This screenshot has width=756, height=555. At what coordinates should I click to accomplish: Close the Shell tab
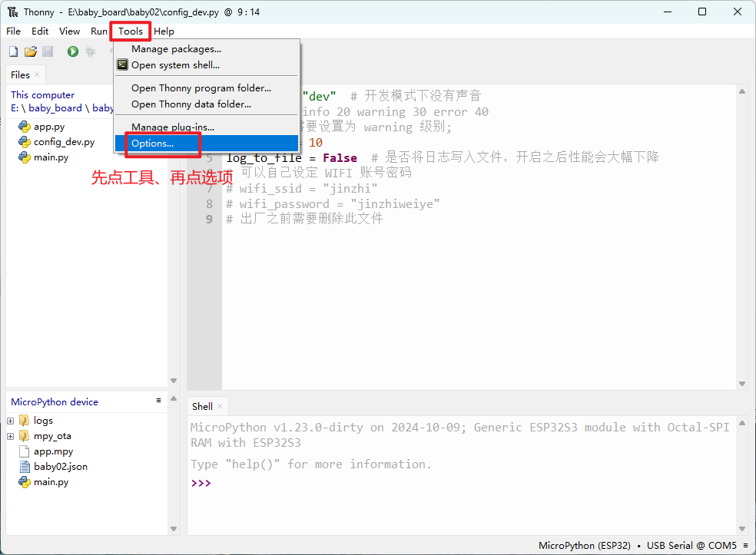pyautogui.click(x=220, y=406)
